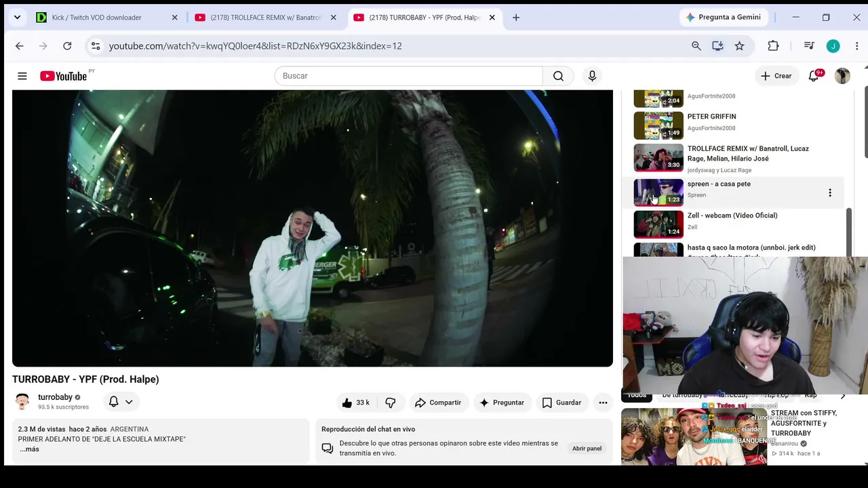The width and height of the screenshot is (868, 488).
Task: Open the YouTube account avatar menu
Action: click(842, 76)
